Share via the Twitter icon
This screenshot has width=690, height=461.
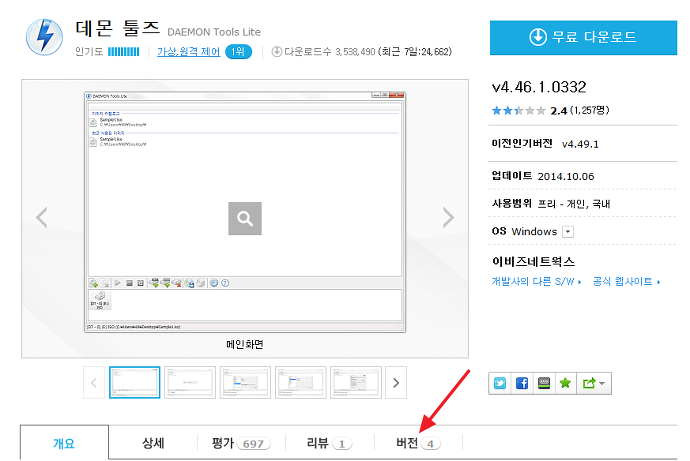click(500, 383)
